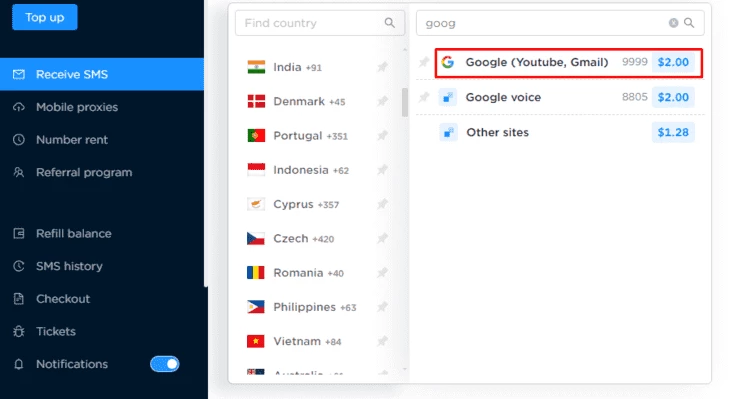This screenshot has height=399, width=730.
Task: Select Philippines +63 country
Action: 314,307
